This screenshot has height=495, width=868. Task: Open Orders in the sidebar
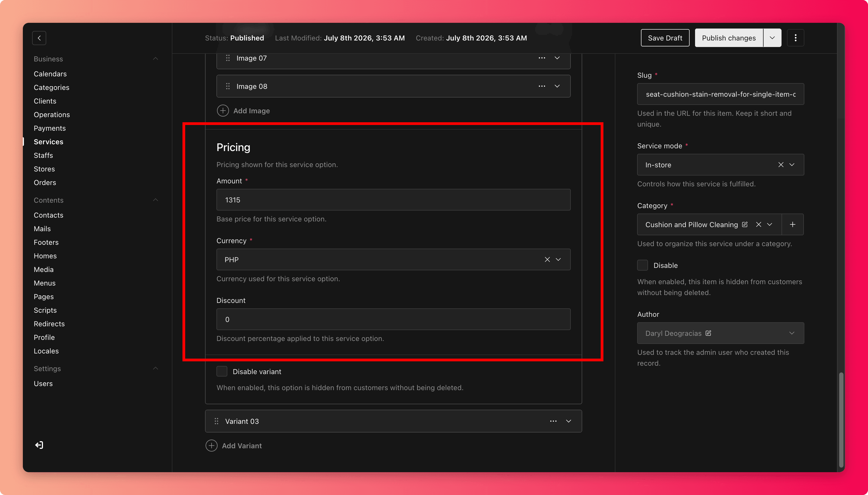[x=45, y=183]
